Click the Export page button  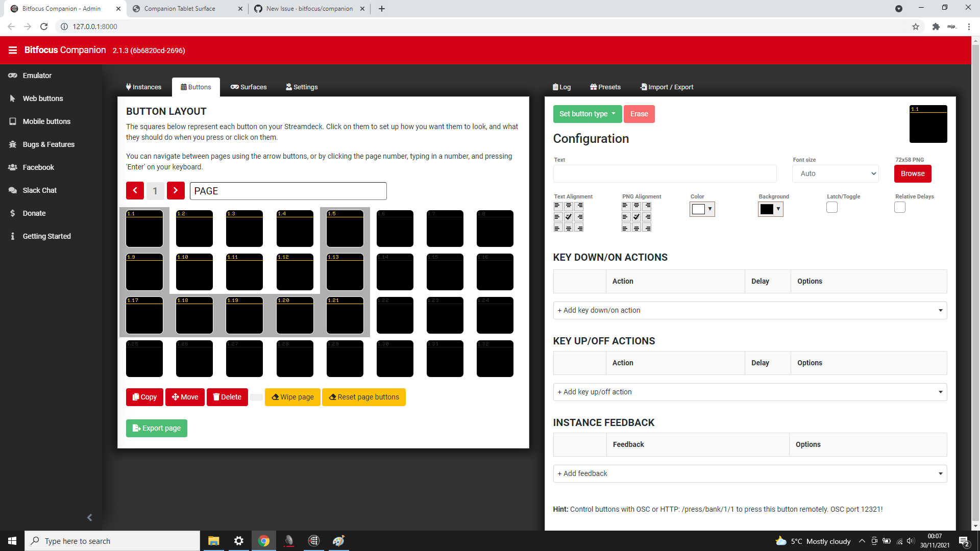click(x=156, y=428)
